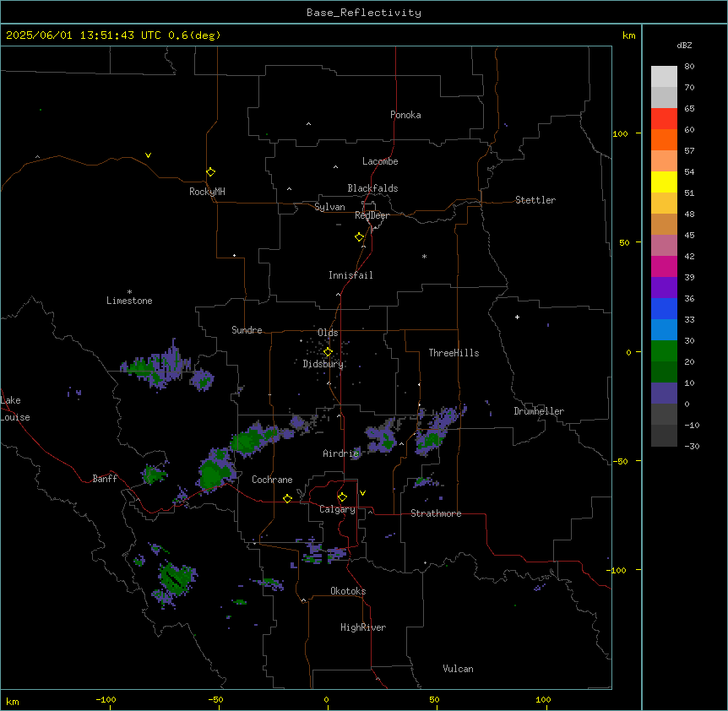Click the HighRiver label
The image size is (728, 711).
tap(363, 627)
